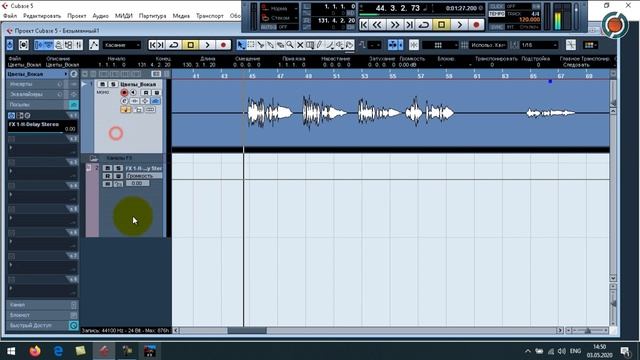Go to project end on transport panel
This screenshot has width=640, height=360.
point(409,25)
